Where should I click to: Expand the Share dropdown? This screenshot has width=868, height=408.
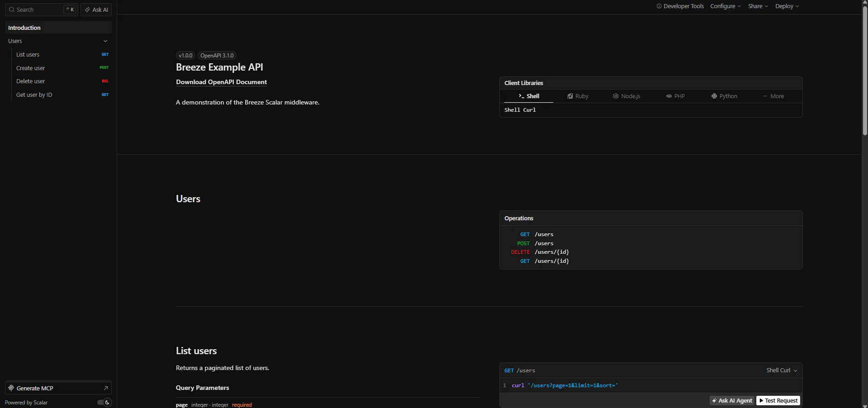[x=758, y=6]
